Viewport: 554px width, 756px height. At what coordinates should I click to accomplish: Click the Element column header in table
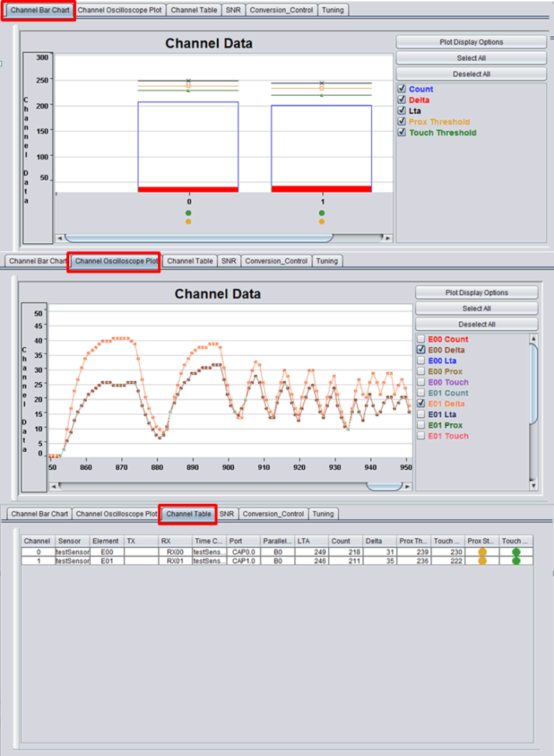coord(107,541)
